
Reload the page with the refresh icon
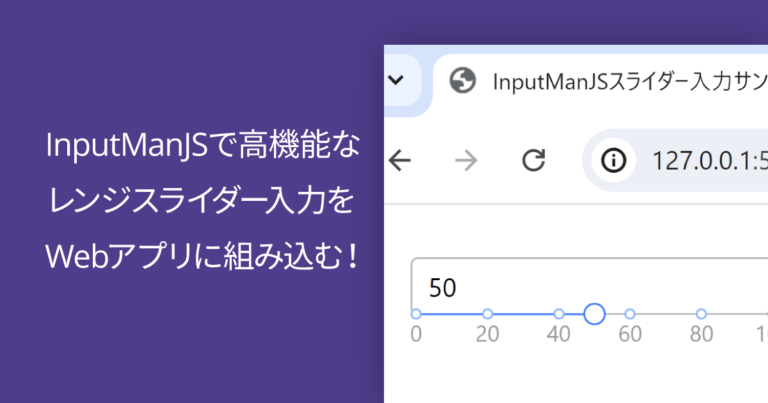(x=533, y=160)
